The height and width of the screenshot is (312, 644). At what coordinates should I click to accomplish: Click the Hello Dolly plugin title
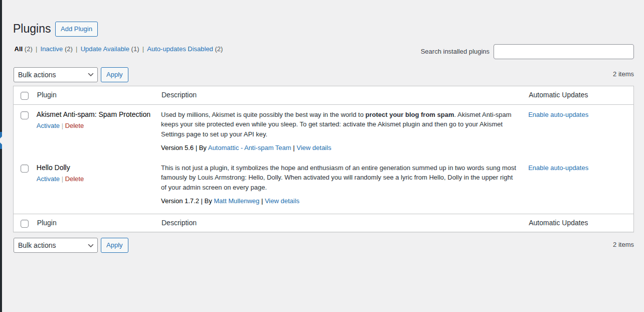click(53, 168)
